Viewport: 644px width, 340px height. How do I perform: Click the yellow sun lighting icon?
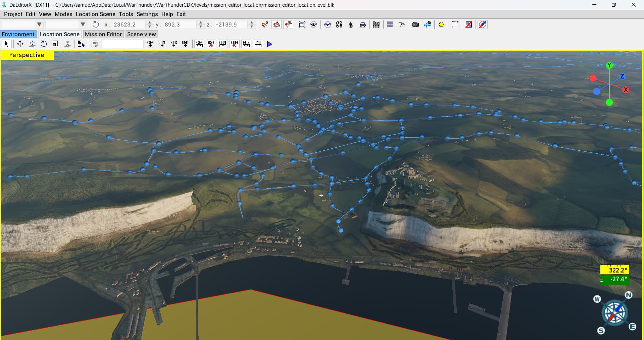tap(441, 25)
